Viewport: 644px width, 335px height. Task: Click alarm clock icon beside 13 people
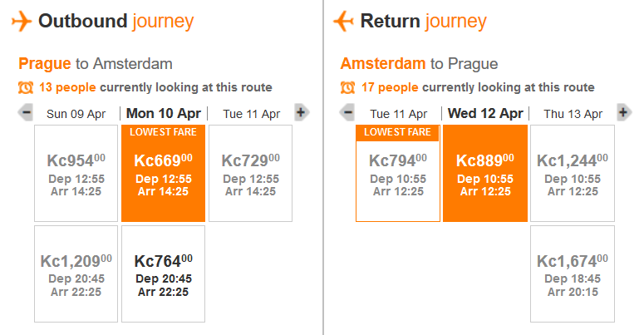click(x=26, y=87)
